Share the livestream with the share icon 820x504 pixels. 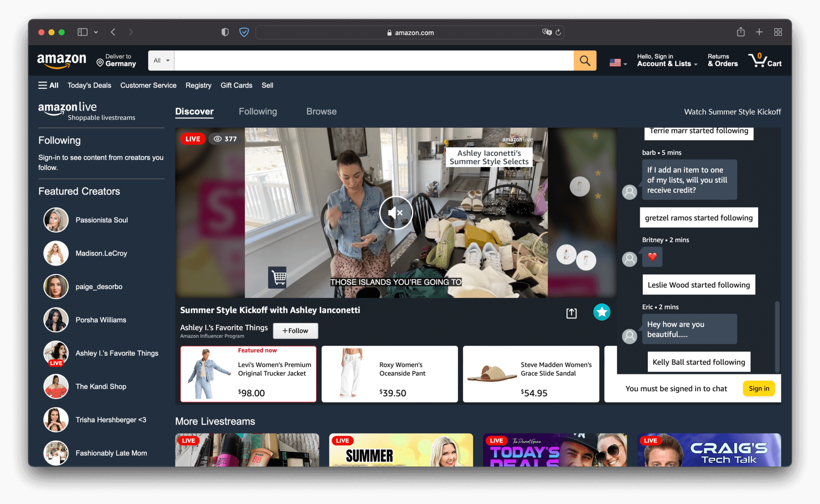[571, 313]
